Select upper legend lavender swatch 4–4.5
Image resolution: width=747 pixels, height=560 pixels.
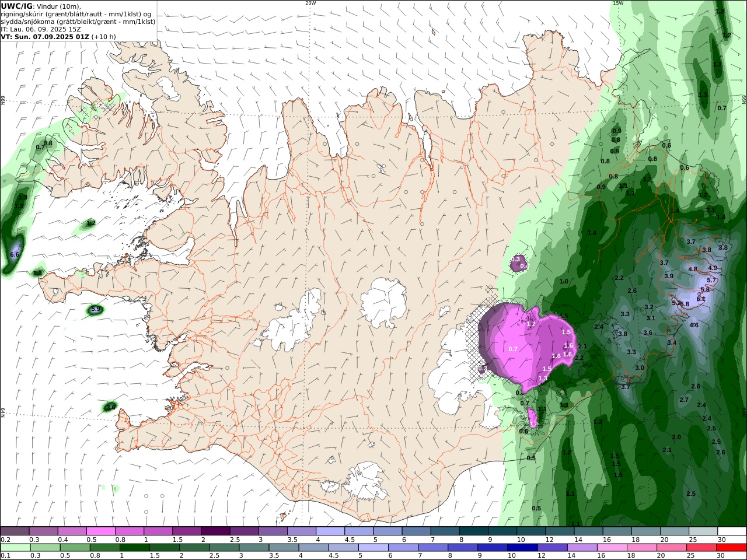(x=330, y=531)
